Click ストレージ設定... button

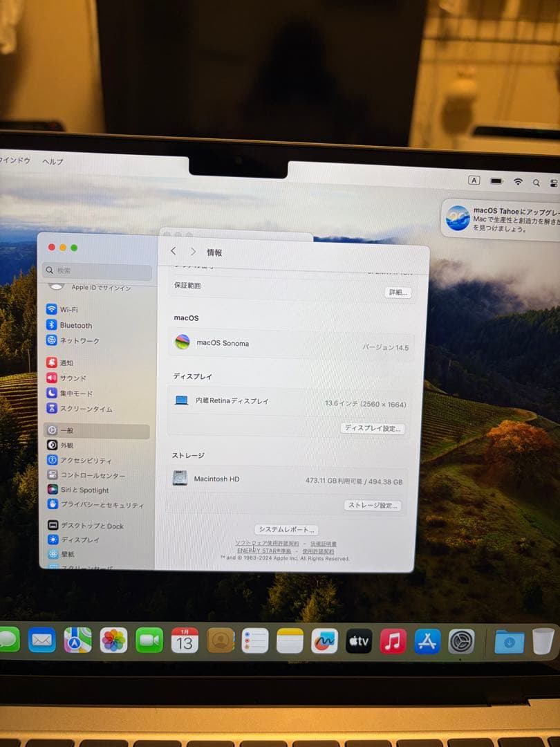click(373, 505)
